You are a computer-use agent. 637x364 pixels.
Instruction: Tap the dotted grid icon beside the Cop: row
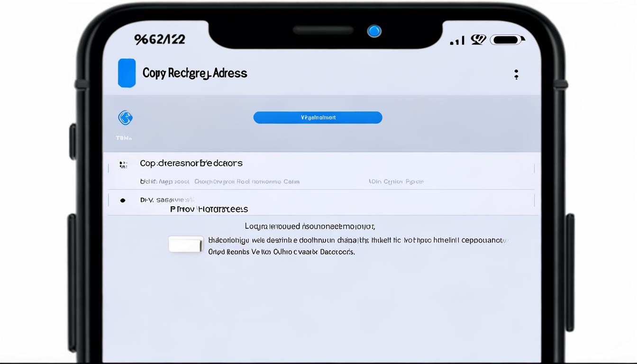[x=123, y=164]
